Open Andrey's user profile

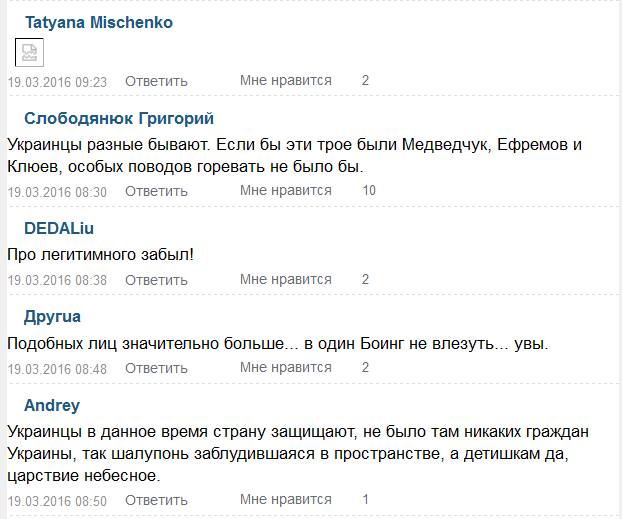[x=52, y=405]
